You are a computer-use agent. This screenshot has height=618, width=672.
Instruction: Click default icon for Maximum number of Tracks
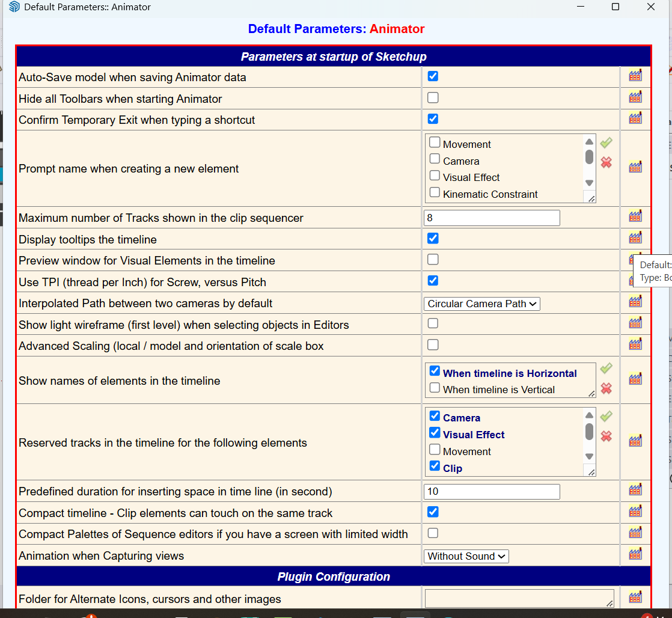point(635,216)
